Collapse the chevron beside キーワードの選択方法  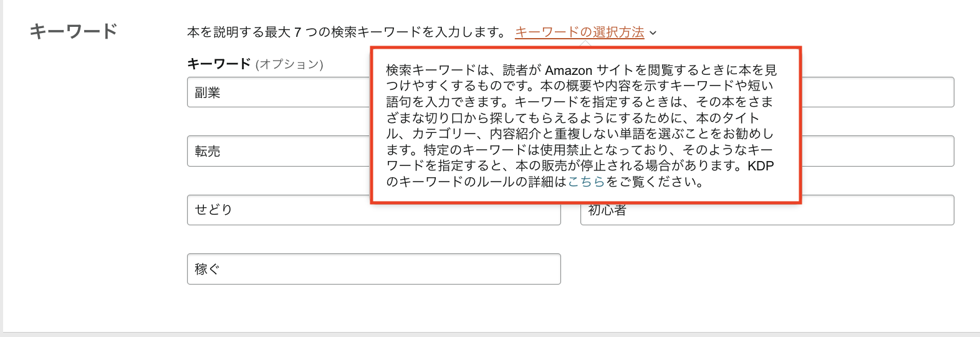pos(653,33)
